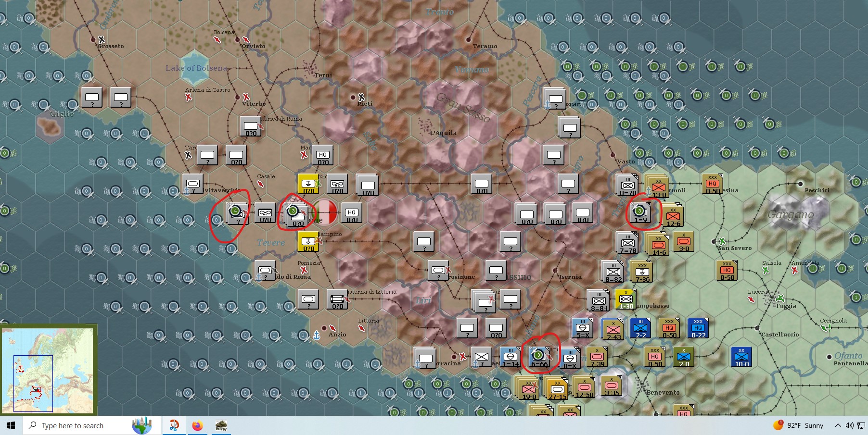This screenshot has width=868, height=435.
Task: Select the unknown unit at Pescara
Action: tap(555, 98)
